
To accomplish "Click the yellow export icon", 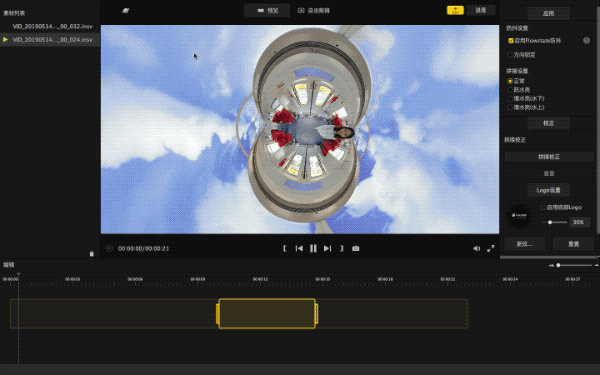I will (455, 10).
